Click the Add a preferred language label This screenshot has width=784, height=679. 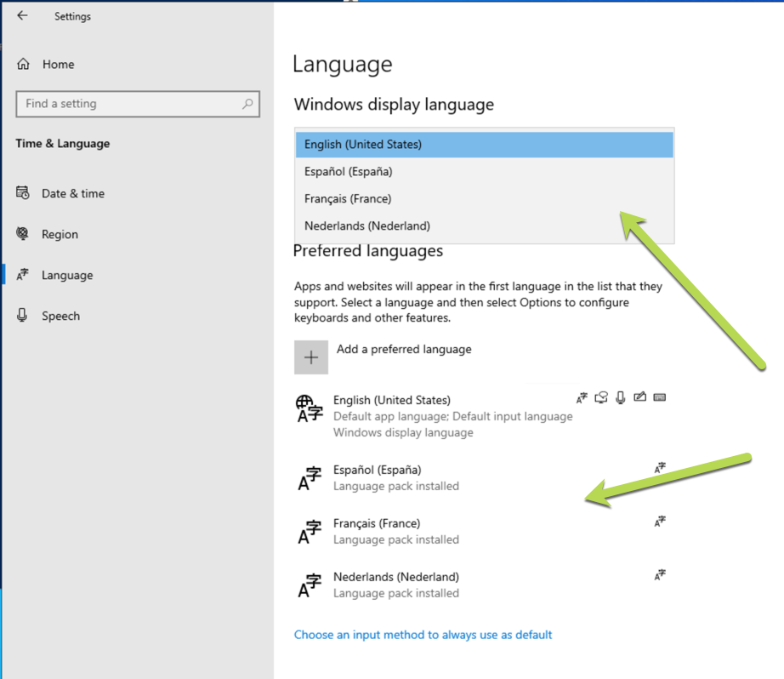404,349
